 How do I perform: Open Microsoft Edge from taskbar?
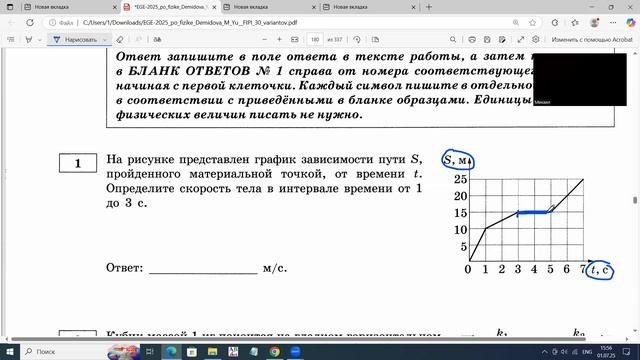pyautogui.click(x=171, y=351)
